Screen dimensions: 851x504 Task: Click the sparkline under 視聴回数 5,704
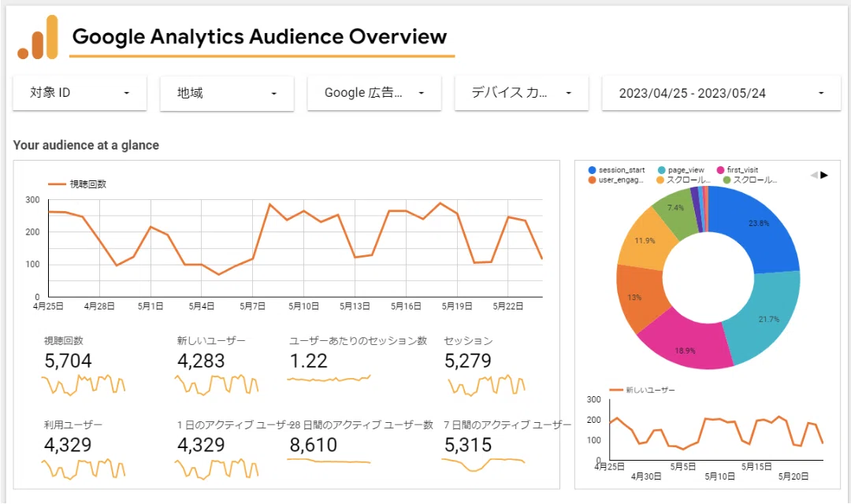point(83,384)
